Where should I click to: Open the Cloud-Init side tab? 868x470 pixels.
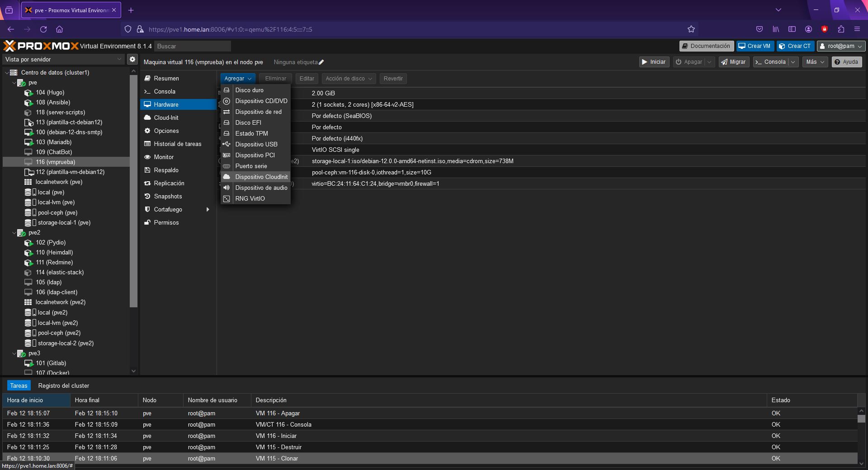pos(179,117)
